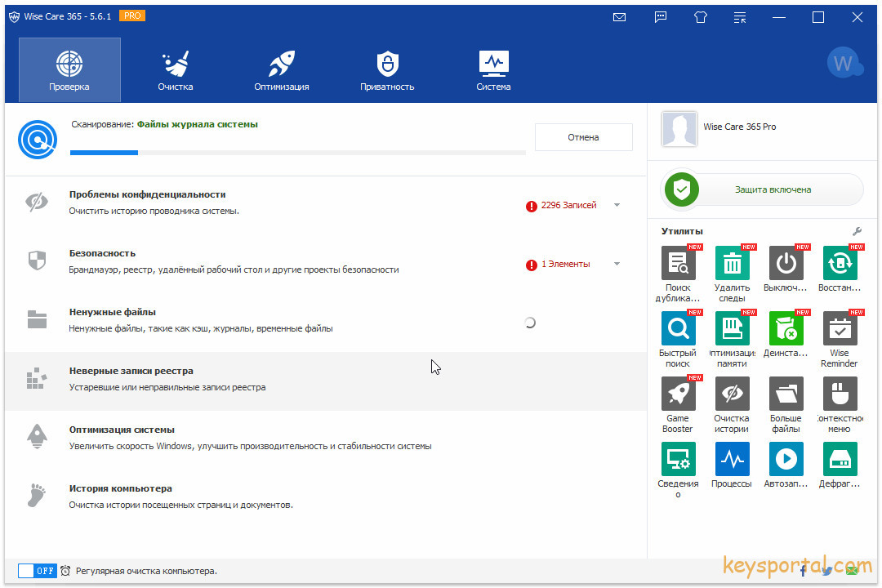Launch the Автозапуск utility icon

tap(786, 459)
